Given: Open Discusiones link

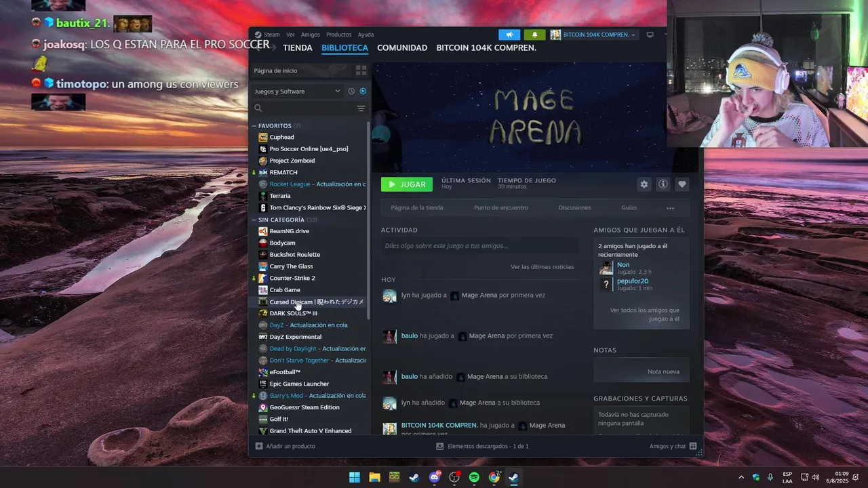Looking at the screenshot, I should point(575,208).
